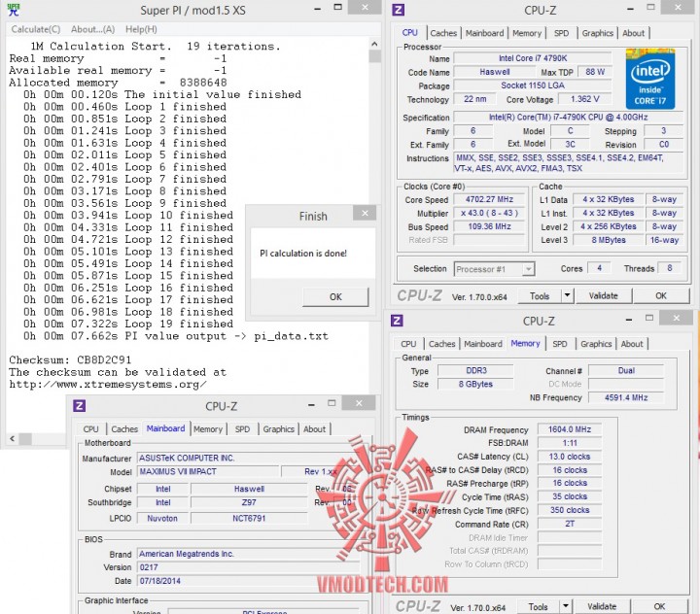Viewport: 700px width, 614px height.
Task: Click Validate in top CPU-Z window
Action: 603,296
